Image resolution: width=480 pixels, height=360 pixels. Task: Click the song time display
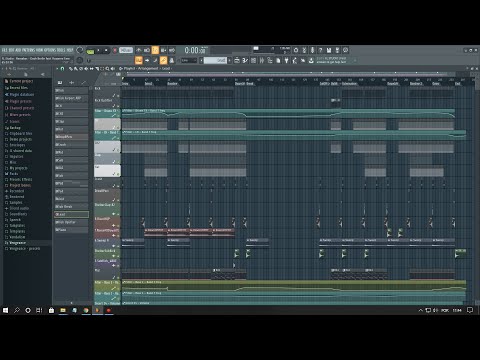point(195,50)
